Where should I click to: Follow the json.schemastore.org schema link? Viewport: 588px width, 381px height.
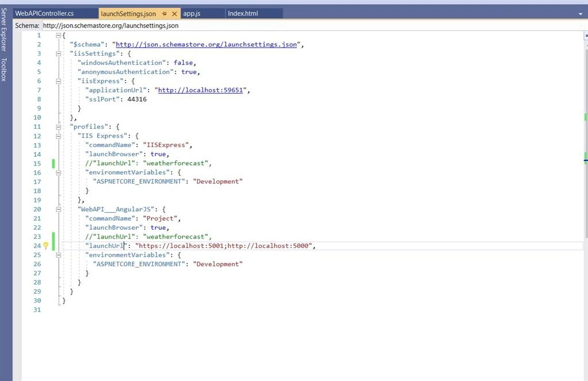206,44
